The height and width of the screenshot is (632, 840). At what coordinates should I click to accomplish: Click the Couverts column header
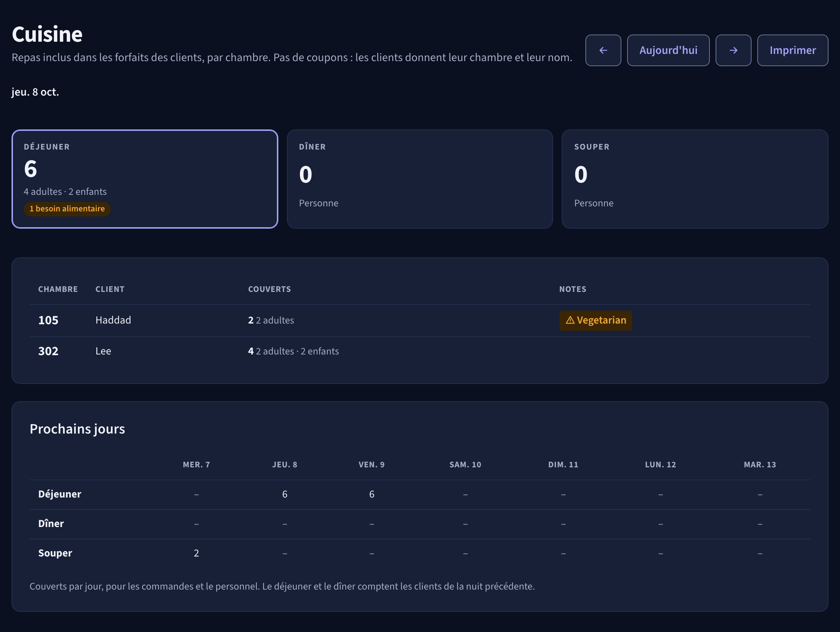[270, 289]
